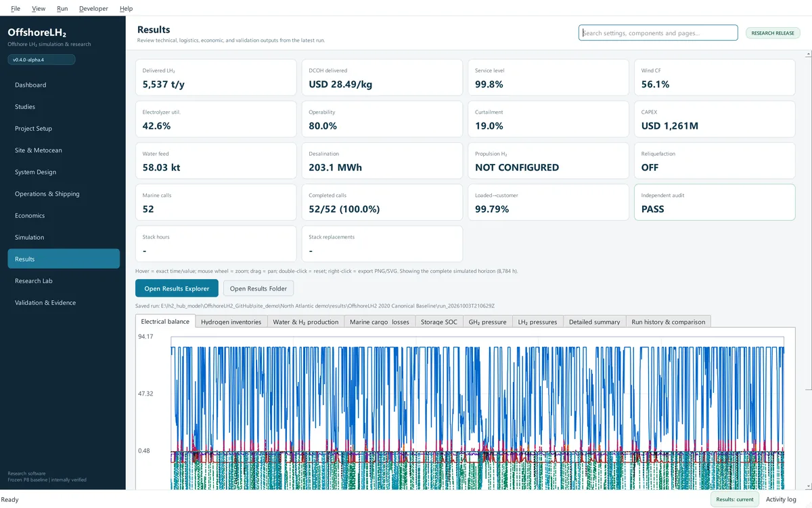Image resolution: width=812 pixels, height=508 pixels.
Task: Open Water & H₂ production tab
Action: pos(305,322)
